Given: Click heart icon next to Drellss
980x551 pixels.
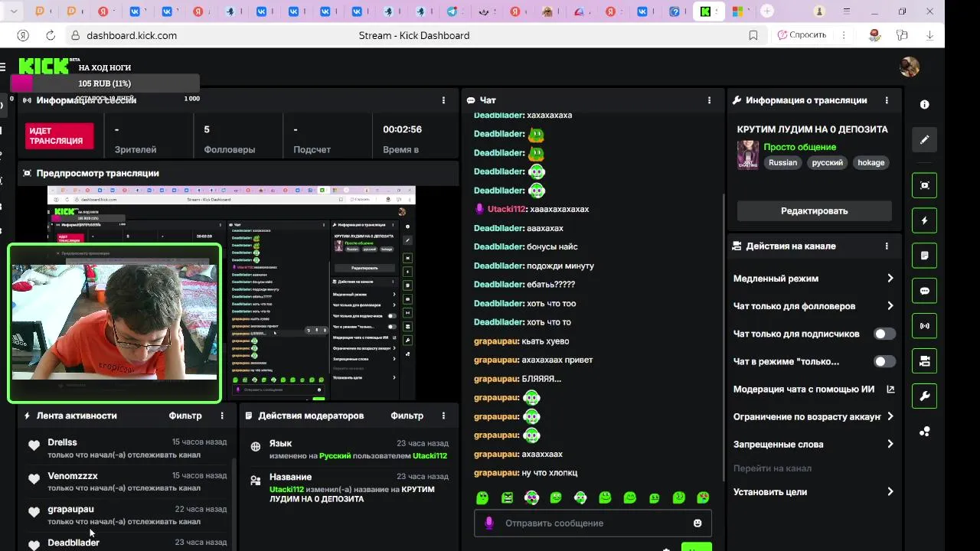Looking at the screenshot, I should [34, 445].
